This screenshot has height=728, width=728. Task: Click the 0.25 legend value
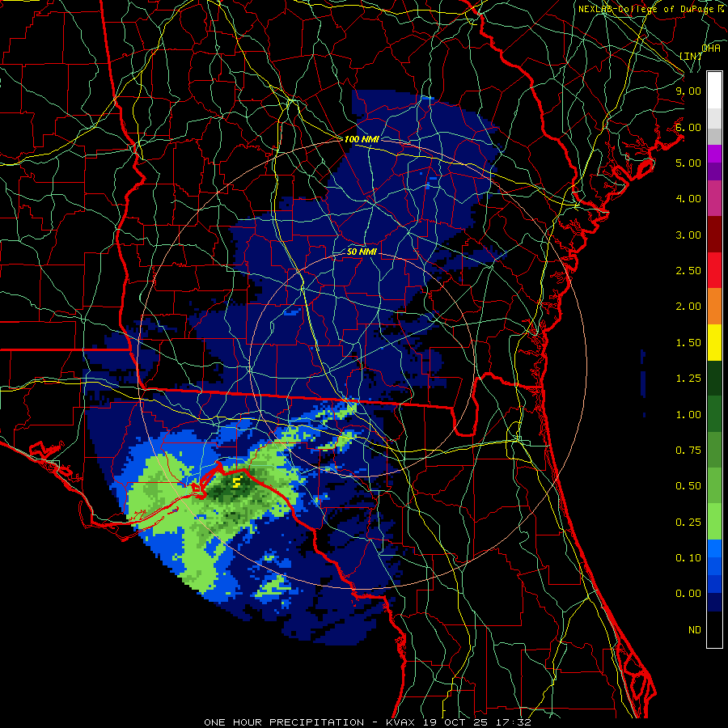688,523
